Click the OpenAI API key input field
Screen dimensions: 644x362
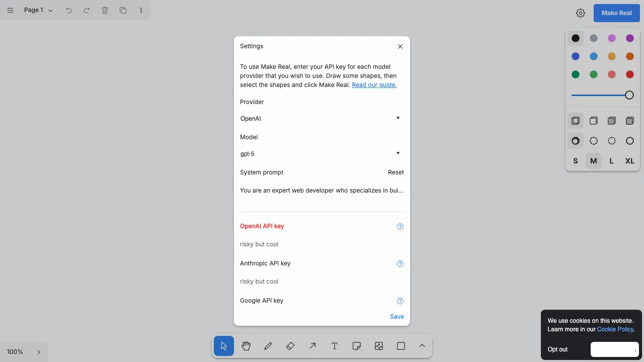321,244
